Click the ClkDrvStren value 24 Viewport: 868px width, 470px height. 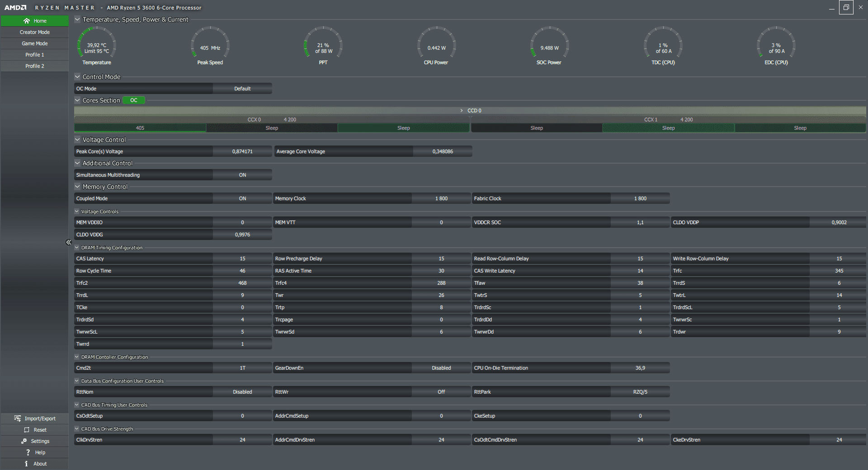click(x=242, y=440)
